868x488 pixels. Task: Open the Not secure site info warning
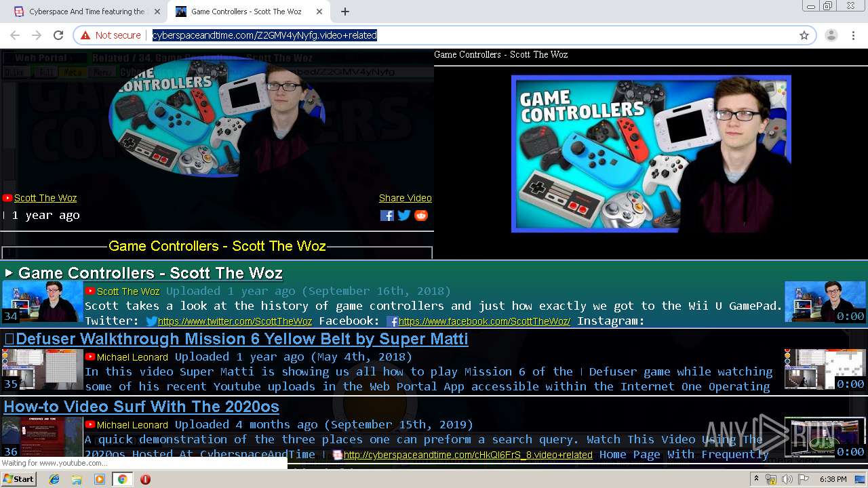(x=111, y=35)
